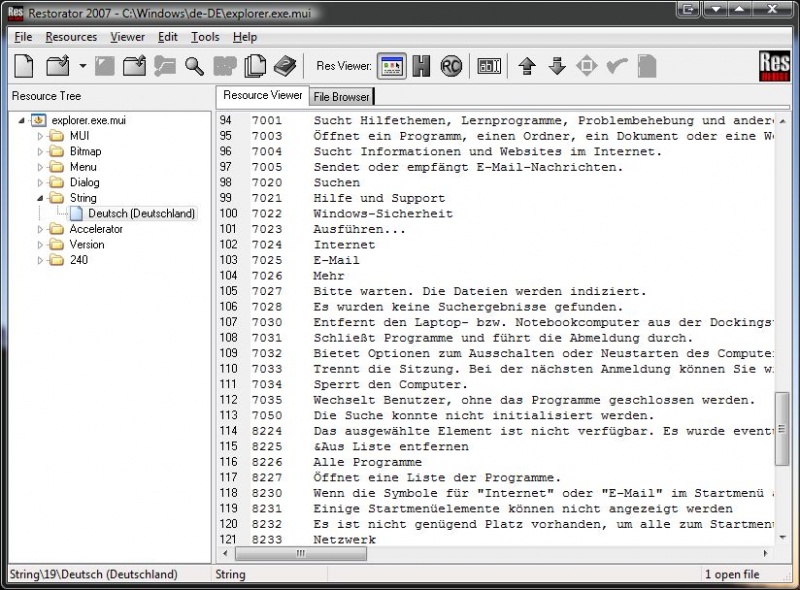The image size is (800, 590).
Task: Click the string "Sperrt den Computer."
Action: point(390,384)
